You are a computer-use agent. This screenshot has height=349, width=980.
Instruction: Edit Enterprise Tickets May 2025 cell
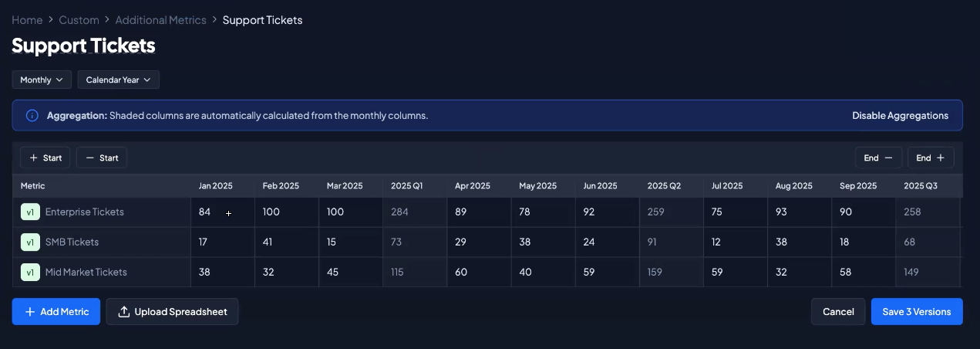(543, 212)
